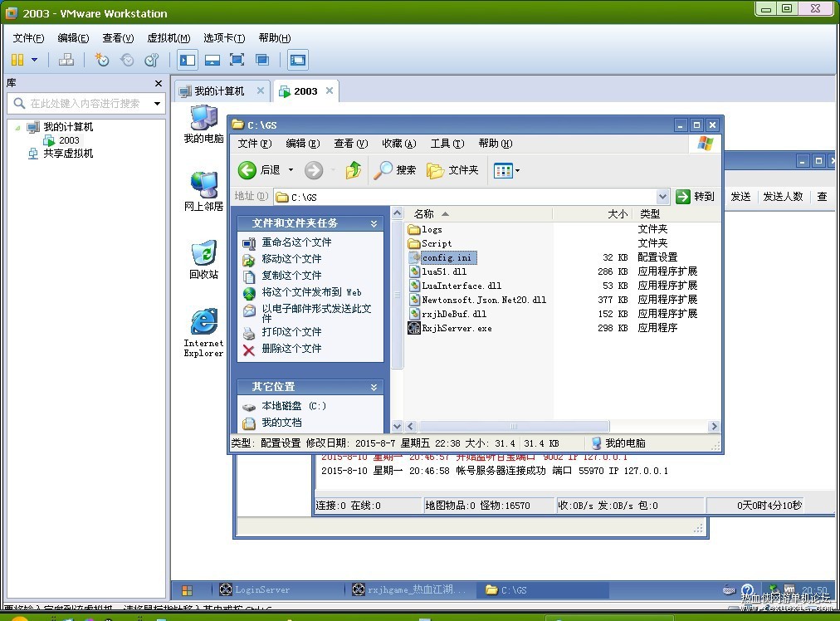The width and height of the screenshot is (840, 621).
Task: Click 打印这个文件 task link
Action: click(291, 331)
